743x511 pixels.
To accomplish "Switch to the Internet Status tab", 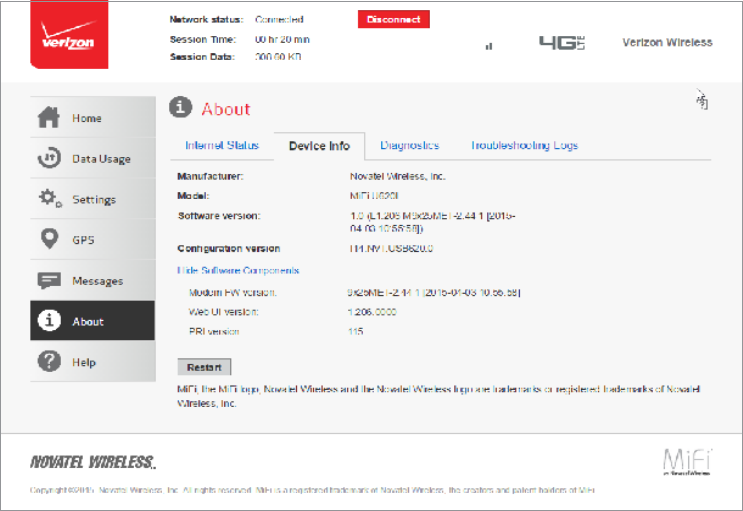I will [222, 145].
